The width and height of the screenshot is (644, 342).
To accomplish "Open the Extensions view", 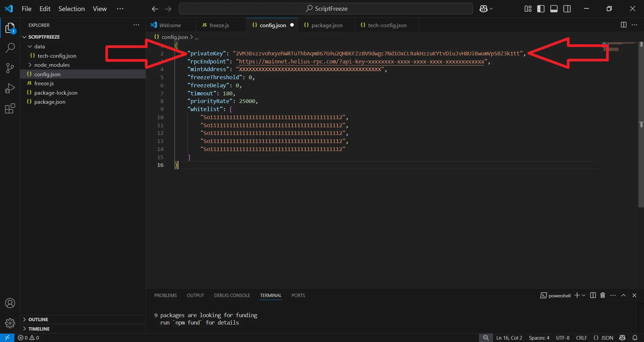I will click(x=10, y=108).
